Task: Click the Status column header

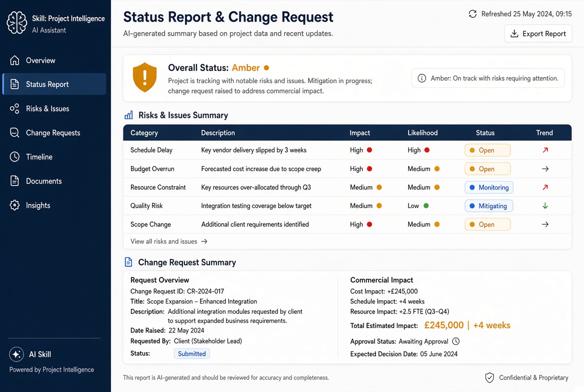Action: [x=485, y=133]
